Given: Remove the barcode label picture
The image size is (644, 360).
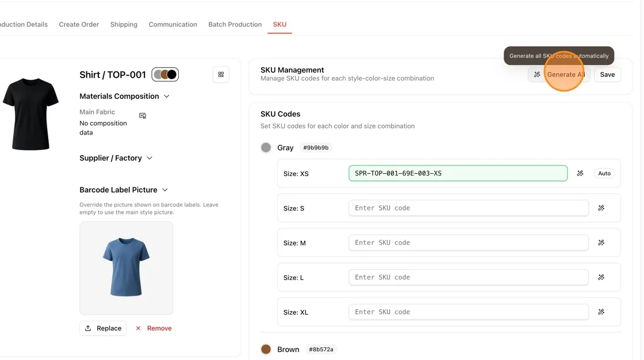Looking at the screenshot, I should coord(154,328).
